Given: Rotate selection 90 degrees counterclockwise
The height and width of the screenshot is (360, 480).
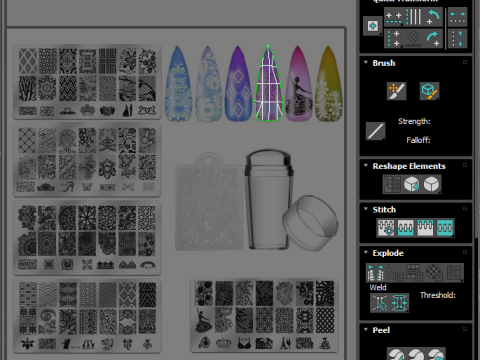Looking at the screenshot, I should (x=433, y=17).
